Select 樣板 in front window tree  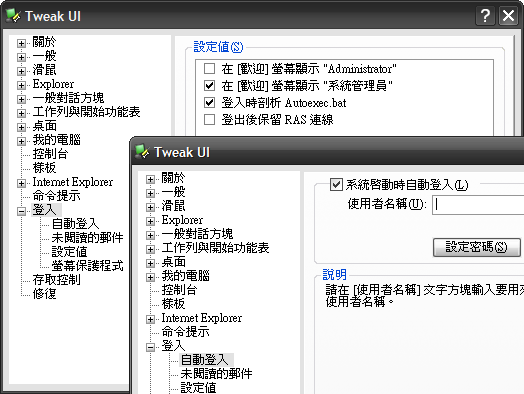[173, 304]
